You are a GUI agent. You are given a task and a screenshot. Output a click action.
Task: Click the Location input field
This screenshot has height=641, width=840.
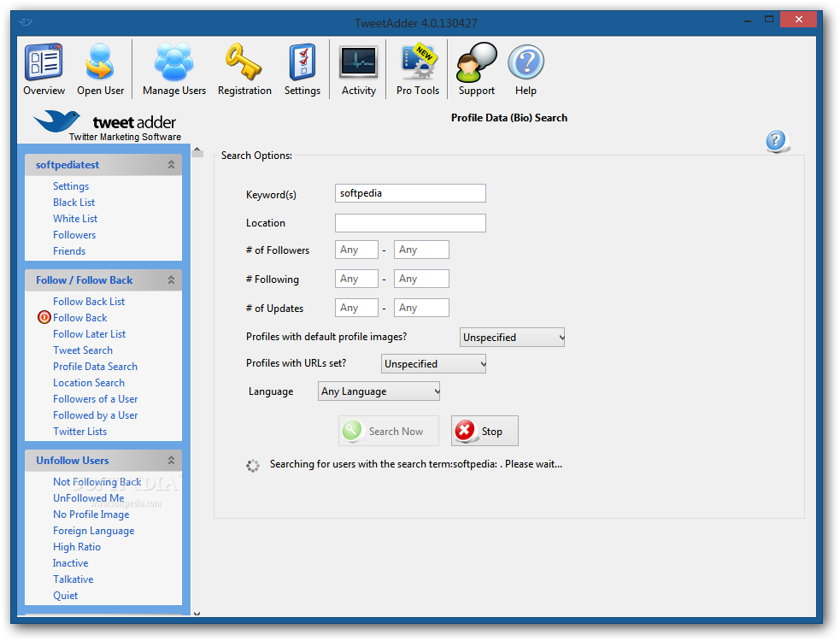(410, 223)
